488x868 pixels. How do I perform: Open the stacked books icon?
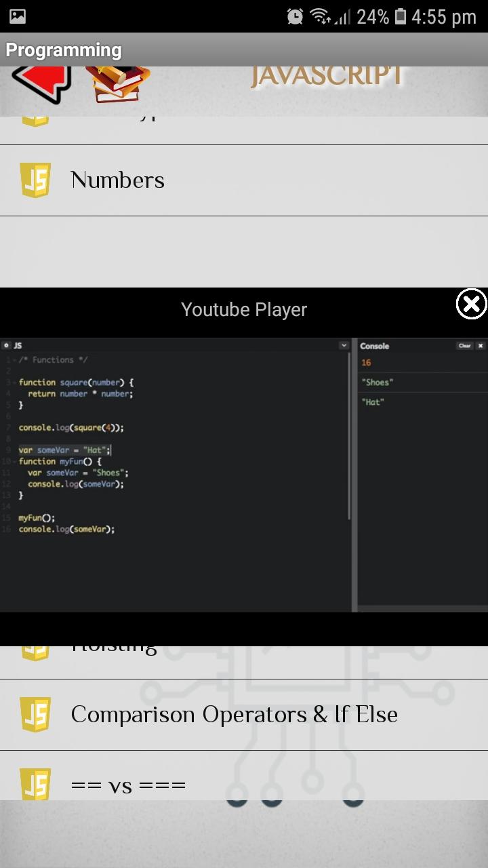[x=117, y=84]
